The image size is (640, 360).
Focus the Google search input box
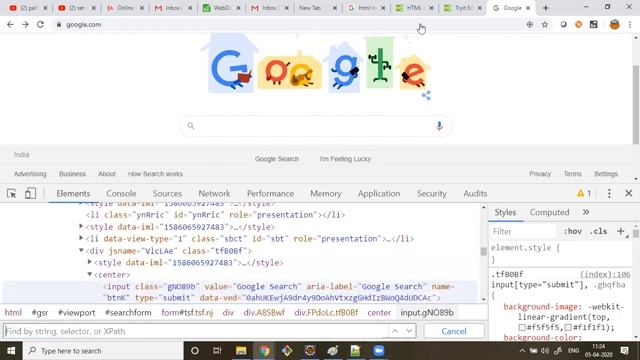[x=315, y=126]
